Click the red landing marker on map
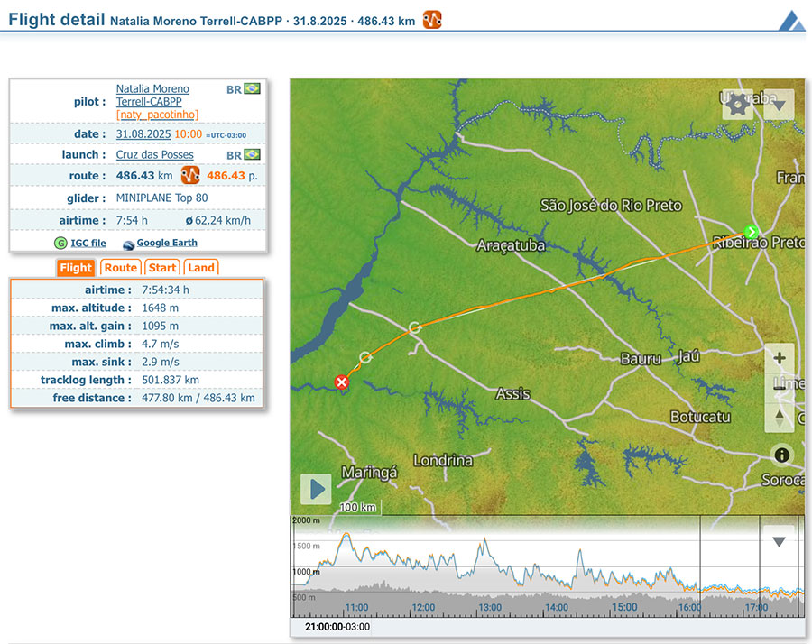 click(x=341, y=382)
